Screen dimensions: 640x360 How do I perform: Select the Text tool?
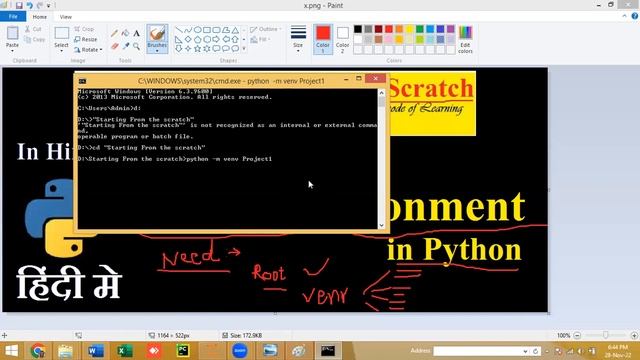(x=136, y=33)
